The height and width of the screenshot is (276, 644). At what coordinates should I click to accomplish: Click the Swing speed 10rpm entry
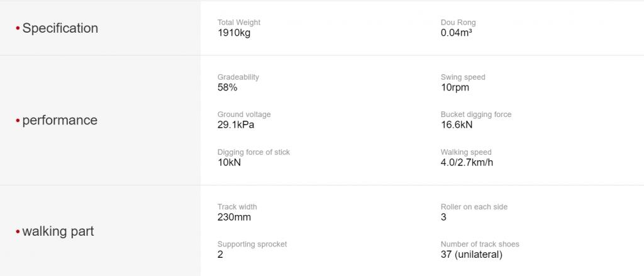(x=463, y=82)
